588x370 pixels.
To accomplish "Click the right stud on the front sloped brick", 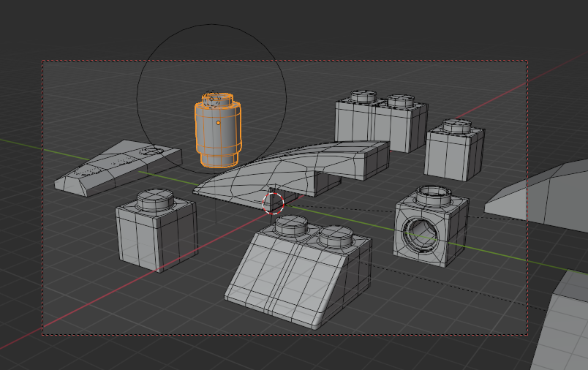I will (336, 235).
